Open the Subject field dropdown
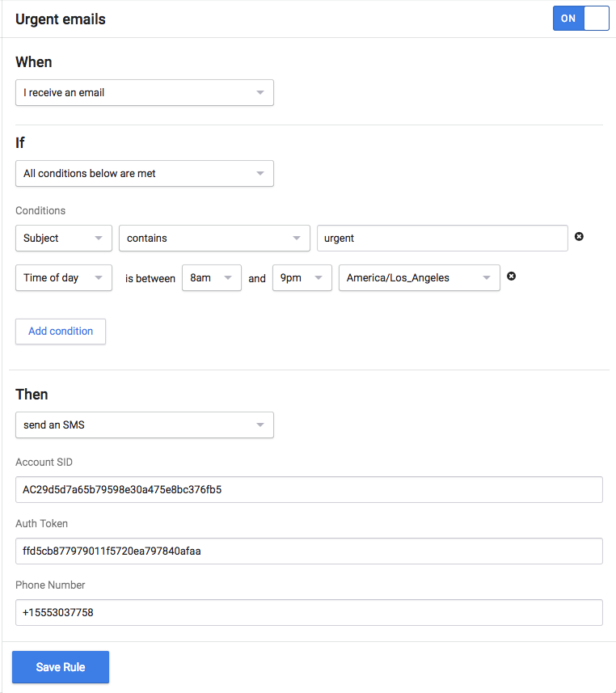 64,239
